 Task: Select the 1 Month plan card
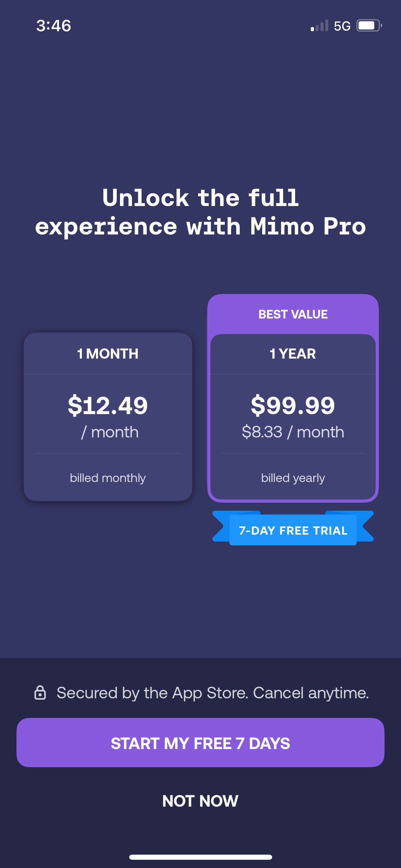108,417
